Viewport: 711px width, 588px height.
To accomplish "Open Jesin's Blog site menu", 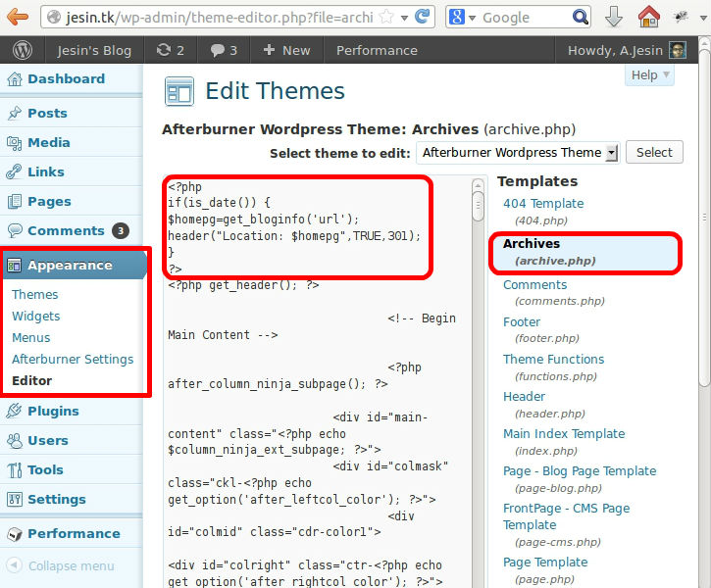I will 94,50.
